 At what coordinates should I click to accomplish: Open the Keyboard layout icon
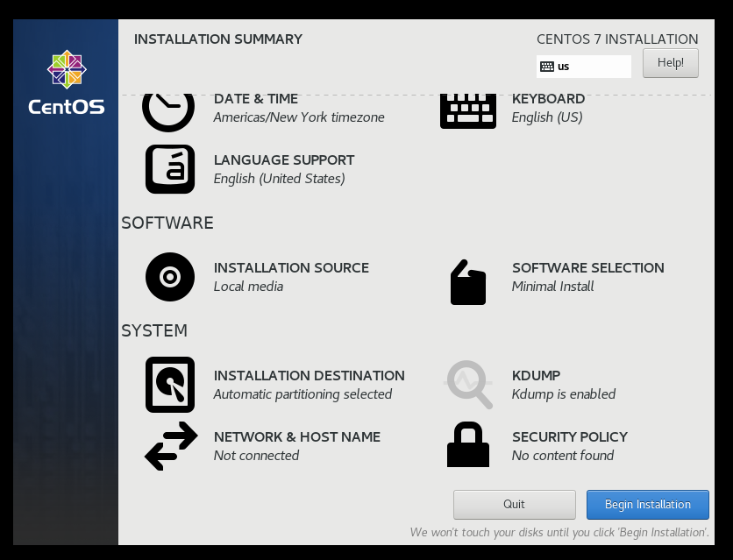(x=468, y=111)
